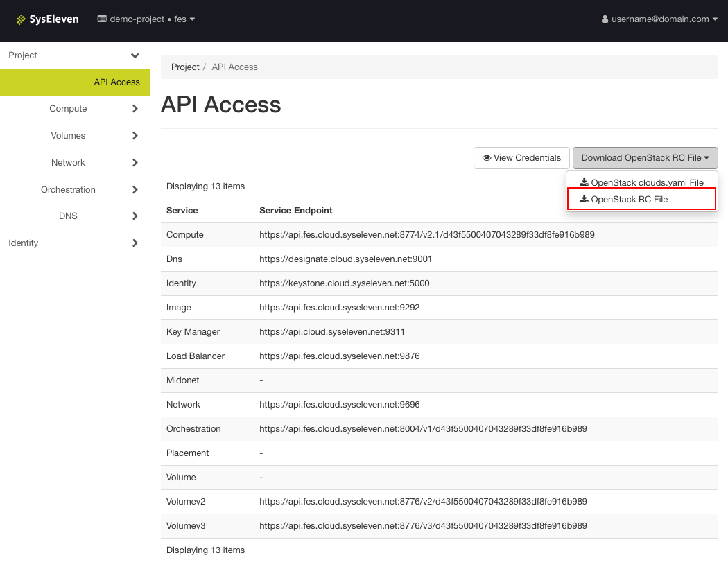Open the demo-project fes project selector
728x569 pixels.
(x=146, y=19)
